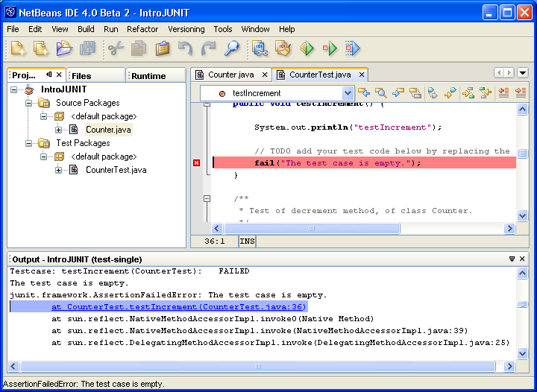Click the Output vertical scroll up arrow
537x392 pixels.
click(x=522, y=274)
